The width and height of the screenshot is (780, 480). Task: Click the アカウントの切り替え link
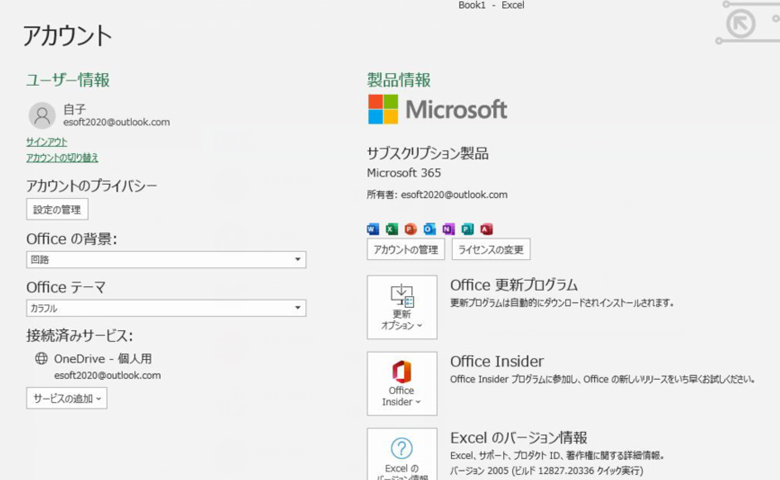click(x=62, y=158)
